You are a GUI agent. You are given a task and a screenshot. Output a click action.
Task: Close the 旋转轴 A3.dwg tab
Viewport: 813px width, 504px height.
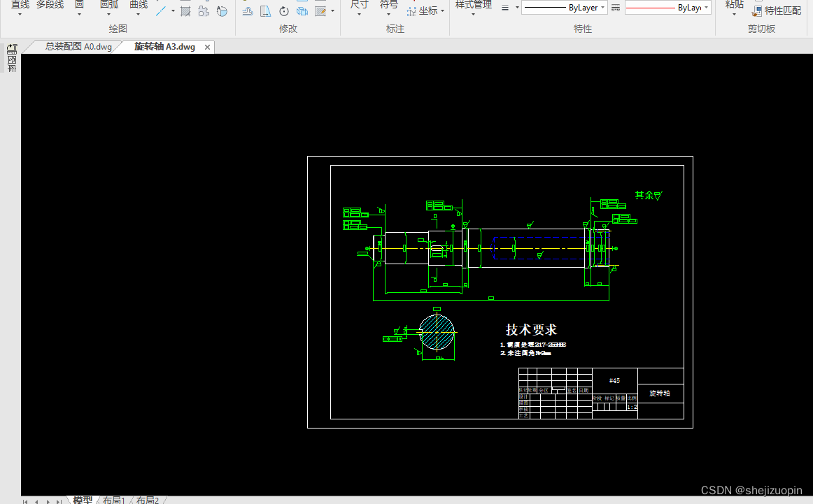pyautogui.click(x=207, y=47)
